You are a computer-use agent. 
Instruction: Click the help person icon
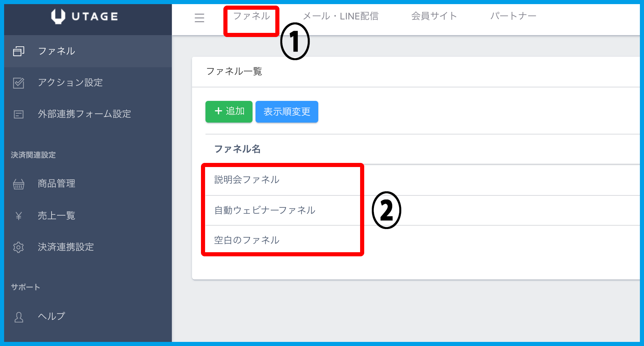click(x=19, y=317)
